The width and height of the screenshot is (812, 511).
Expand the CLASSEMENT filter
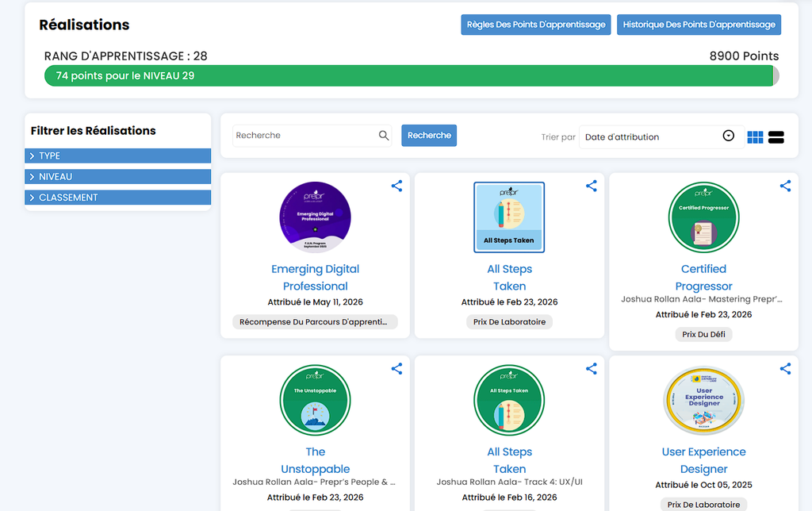pos(117,198)
